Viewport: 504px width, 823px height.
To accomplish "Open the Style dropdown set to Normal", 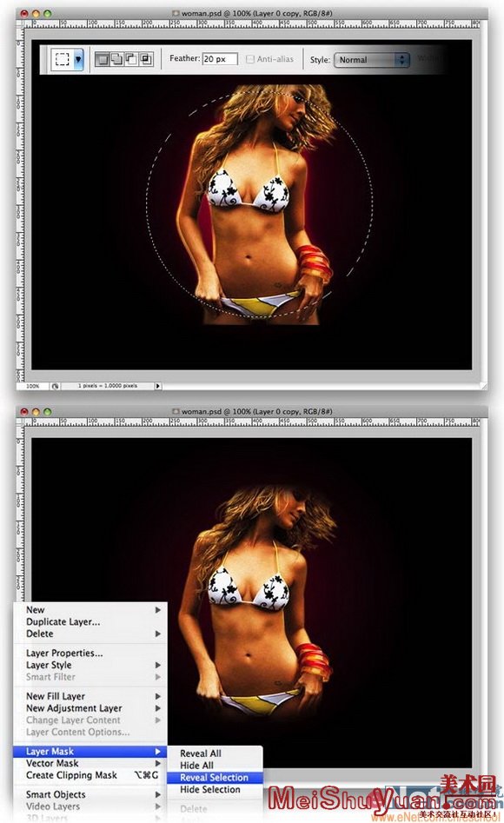I will pyautogui.click(x=372, y=60).
